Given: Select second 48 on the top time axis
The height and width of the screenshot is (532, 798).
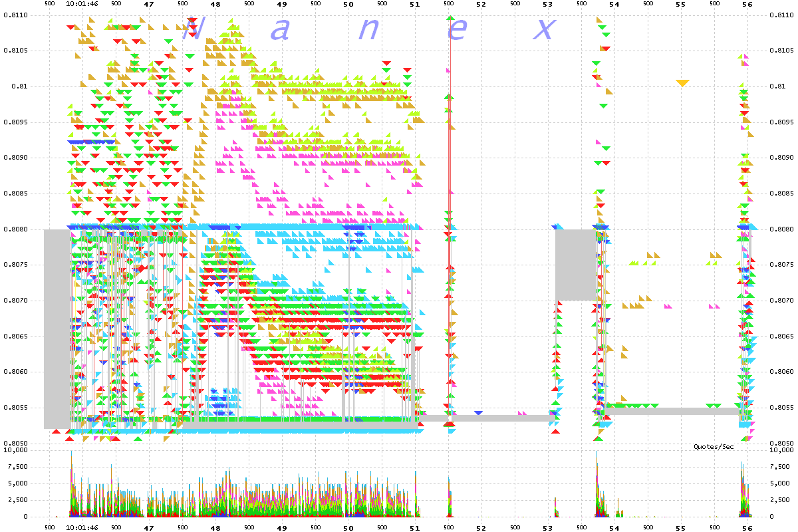Looking at the screenshot, I should [215, 4].
